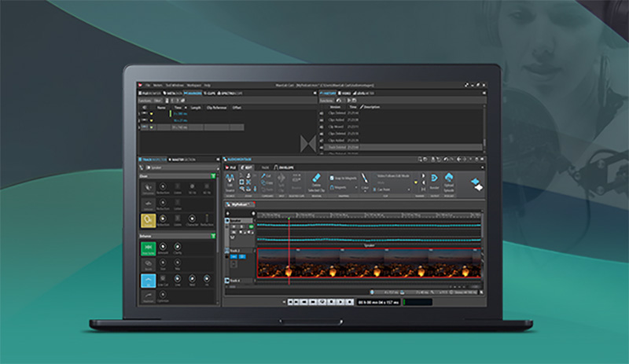This screenshot has width=629, height=364.
Task: Click the DeNoiser module icon in Clean
Action: [148, 204]
